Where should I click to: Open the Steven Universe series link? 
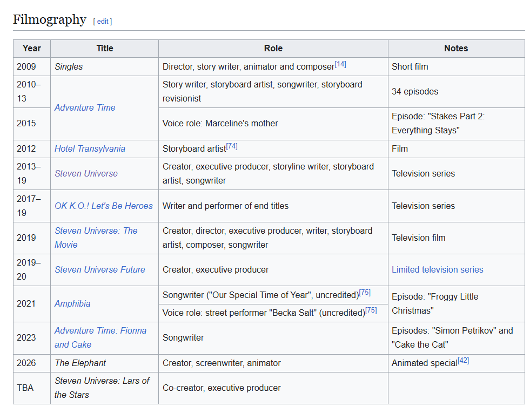[86, 173]
